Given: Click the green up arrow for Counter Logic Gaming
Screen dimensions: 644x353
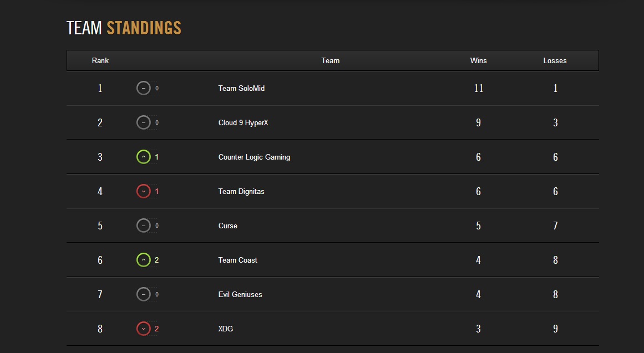Looking at the screenshot, I should [143, 157].
